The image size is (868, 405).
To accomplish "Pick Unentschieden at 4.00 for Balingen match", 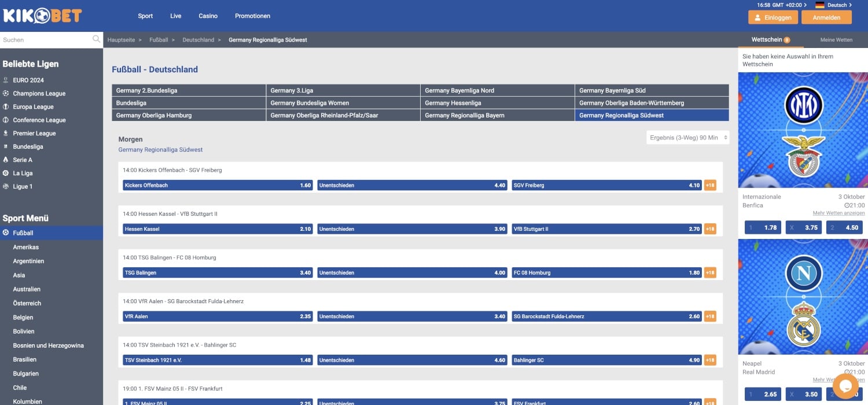I will click(x=413, y=273).
